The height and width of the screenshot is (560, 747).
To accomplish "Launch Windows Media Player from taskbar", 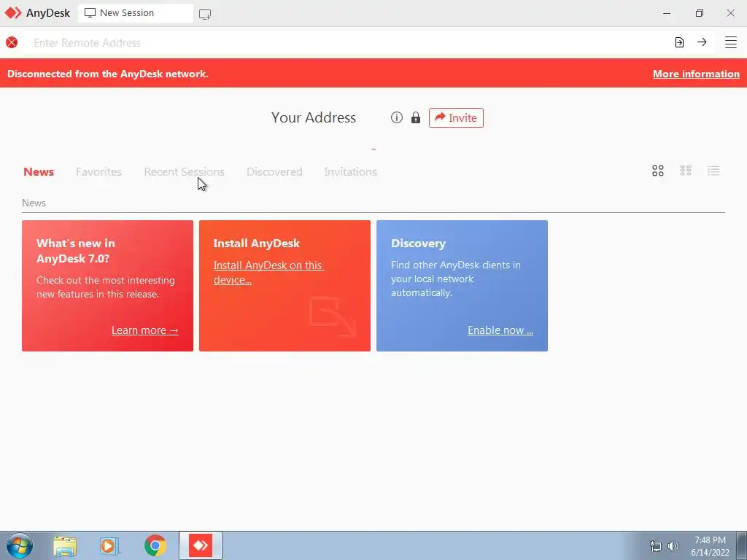I will click(x=109, y=546).
